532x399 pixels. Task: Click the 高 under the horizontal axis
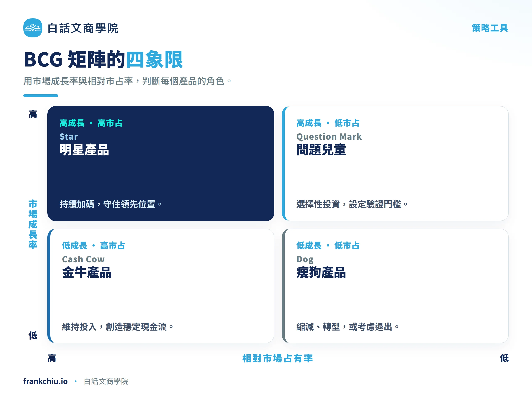point(52,358)
